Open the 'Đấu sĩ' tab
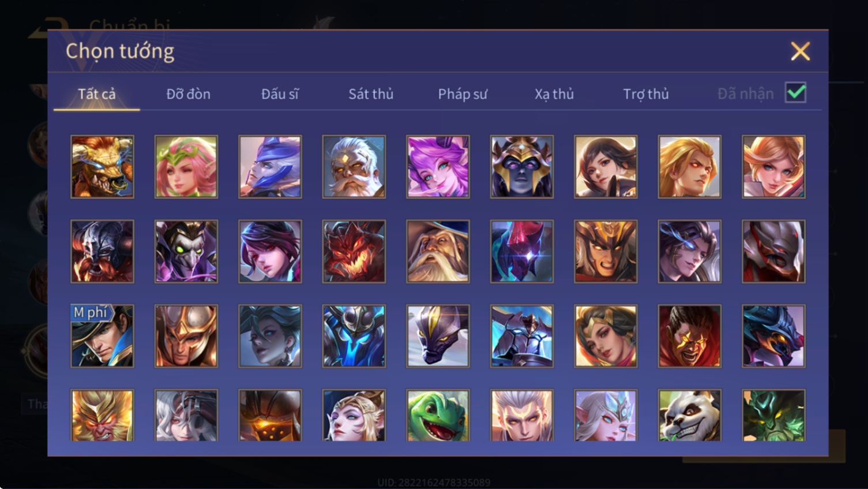This screenshot has width=868, height=489. (280, 94)
